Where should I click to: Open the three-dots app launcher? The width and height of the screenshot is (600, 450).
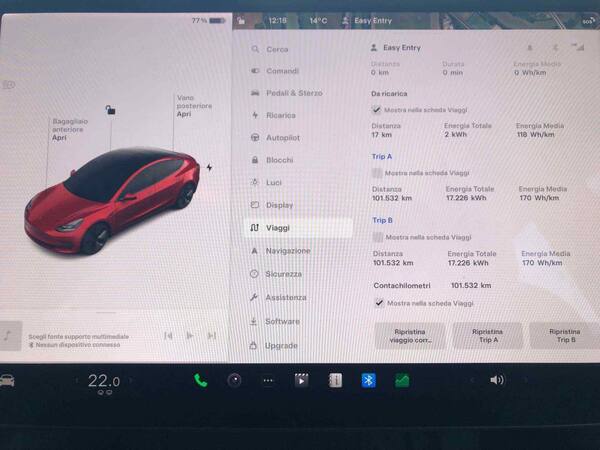tap(267, 380)
